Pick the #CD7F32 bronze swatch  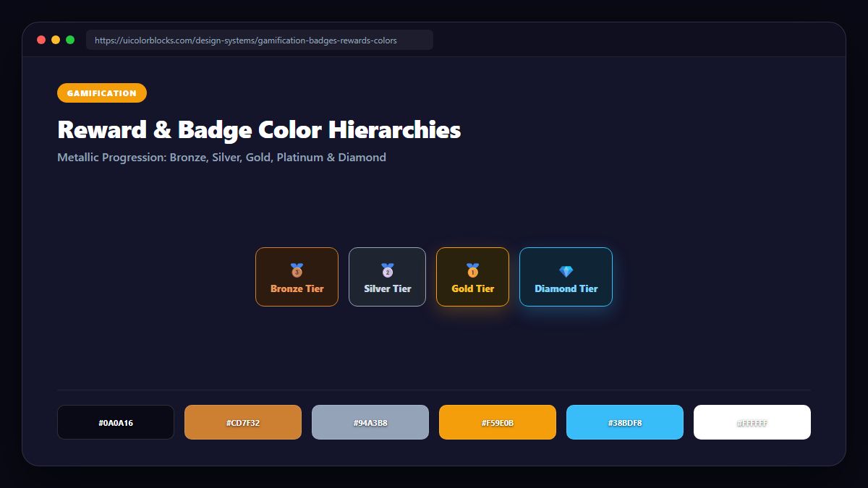pyautogui.click(x=243, y=422)
